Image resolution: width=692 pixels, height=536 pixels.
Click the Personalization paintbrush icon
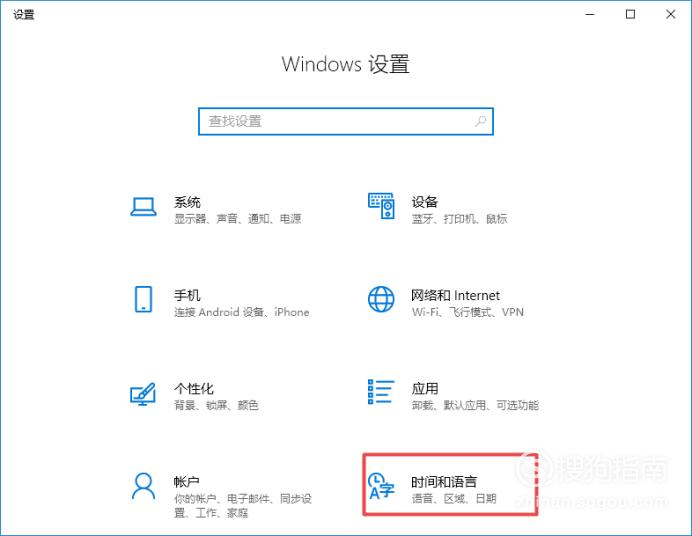(x=143, y=394)
